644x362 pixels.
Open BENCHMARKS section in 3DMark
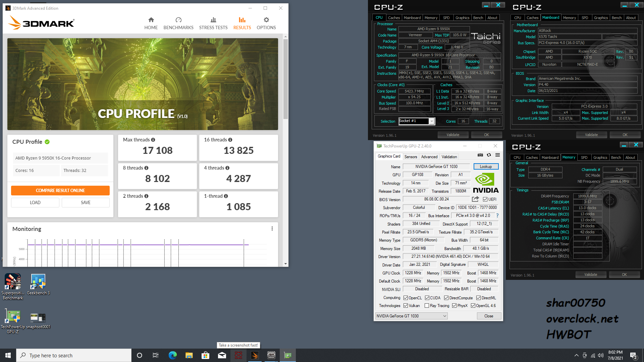click(x=178, y=23)
